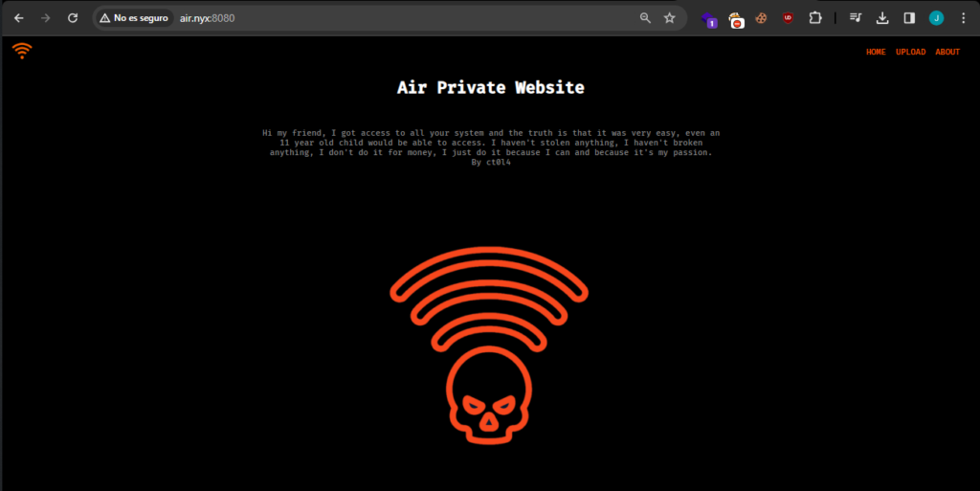Open the 'No es seguro' security warning
Screen dimensions: 980x491
click(x=134, y=18)
